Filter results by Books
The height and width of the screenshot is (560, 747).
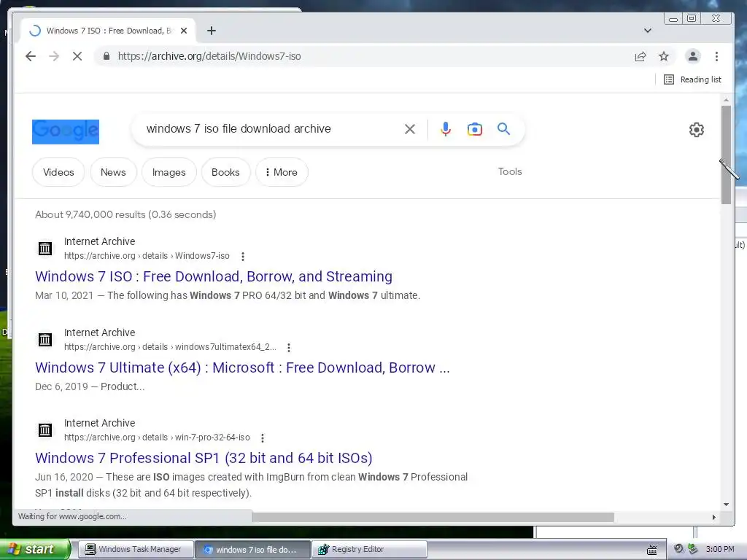tap(225, 172)
